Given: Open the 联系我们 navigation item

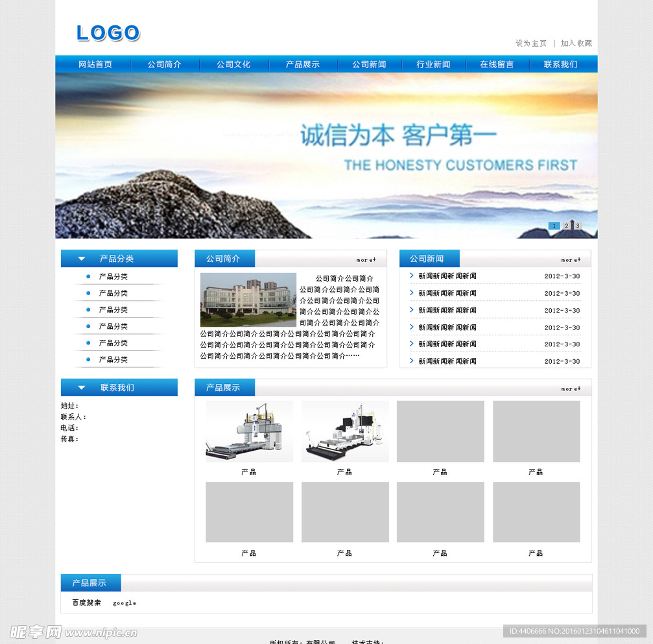Looking at the screenshot, I should (560, 64).
